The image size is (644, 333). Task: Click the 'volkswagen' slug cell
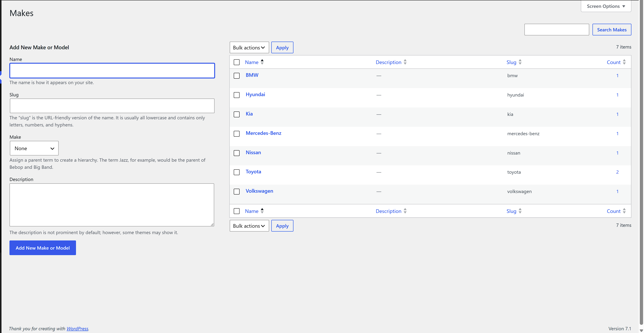519,192
